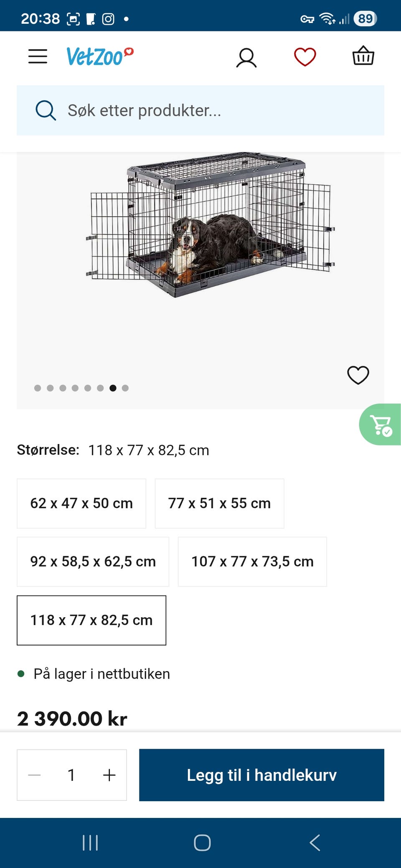Select size 62 x 47 x 50 cm
Image resolution: width=401 pixels, height=868 pixels.
tap(81, 503)
